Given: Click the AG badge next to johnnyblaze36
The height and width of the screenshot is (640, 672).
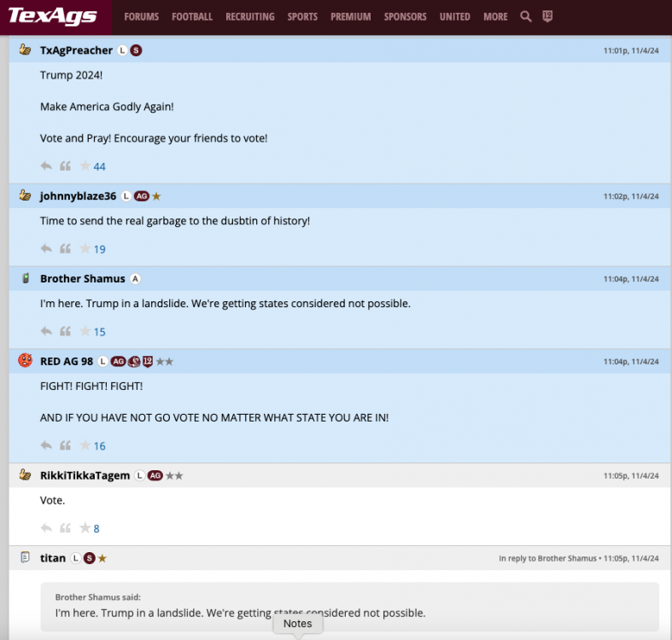Looking at the screenshot, I should click(142, 196).
